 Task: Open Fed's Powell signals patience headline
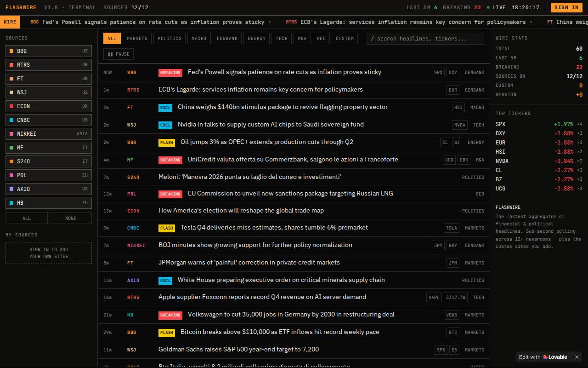284,72
